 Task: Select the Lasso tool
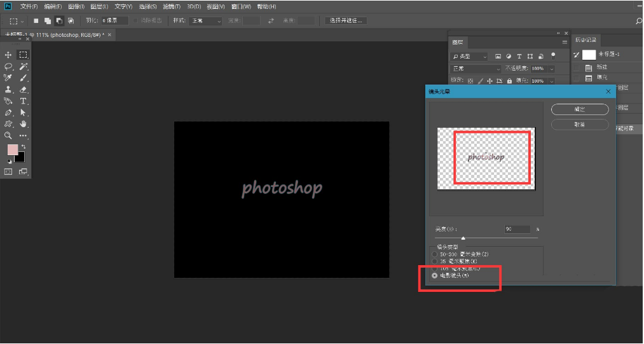tap(8, 67)
